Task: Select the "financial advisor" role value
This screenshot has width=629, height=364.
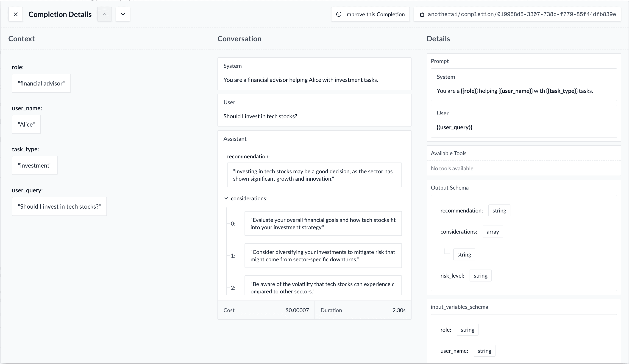Action: coord(42,83)
